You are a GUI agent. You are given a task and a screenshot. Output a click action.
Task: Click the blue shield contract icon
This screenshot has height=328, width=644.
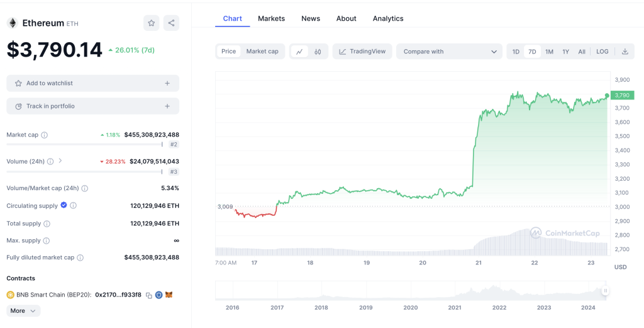click(159, 295)
